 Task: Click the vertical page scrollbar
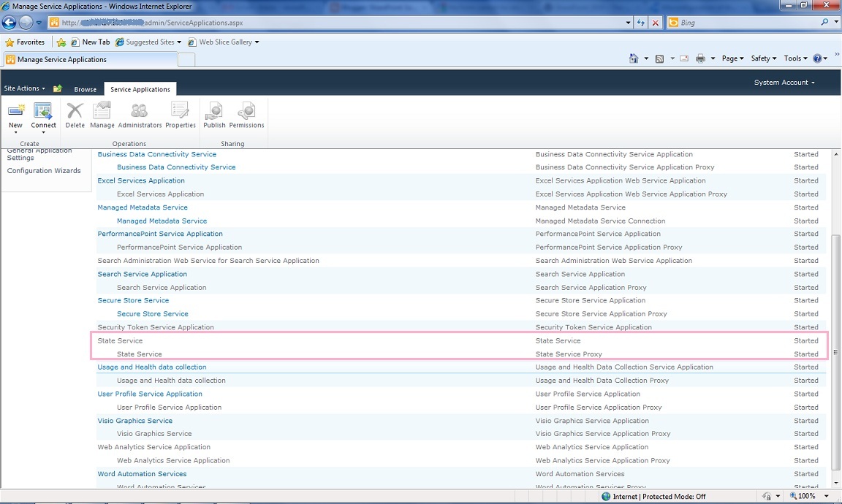(835, 353)
